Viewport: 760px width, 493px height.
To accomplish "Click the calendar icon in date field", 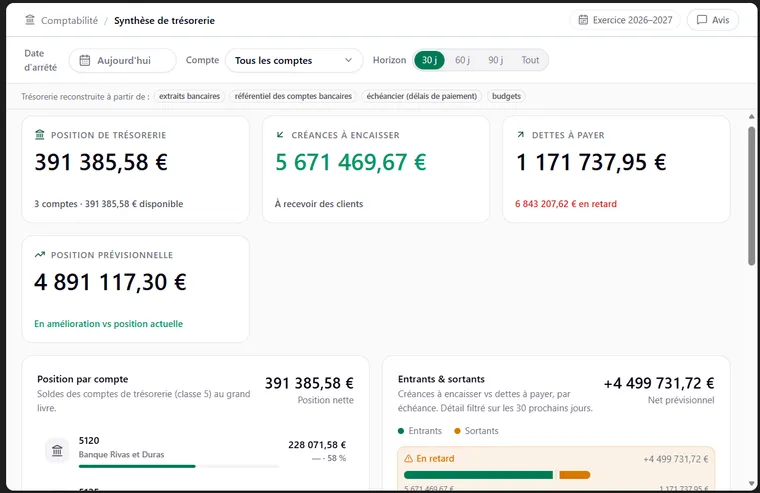I will [x=85, y=61].
